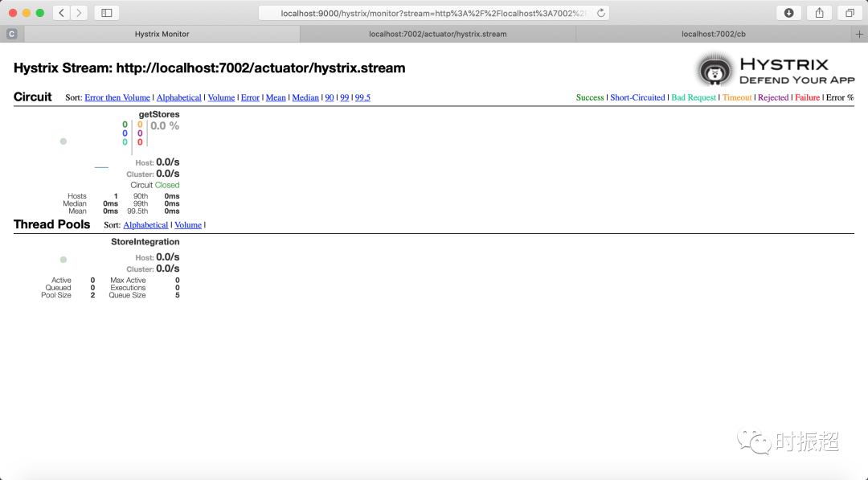Click the 'Timeout' legend label
Image resolution: width=868 pixels, height=480 pixels.
click(737, 97)
